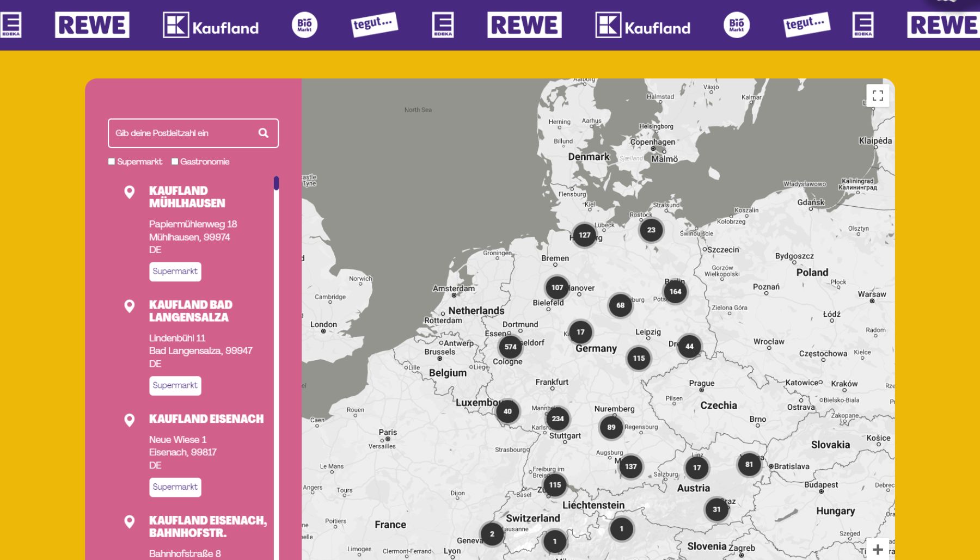Click the first Bio Markt logo in banner

click(304, 25)
